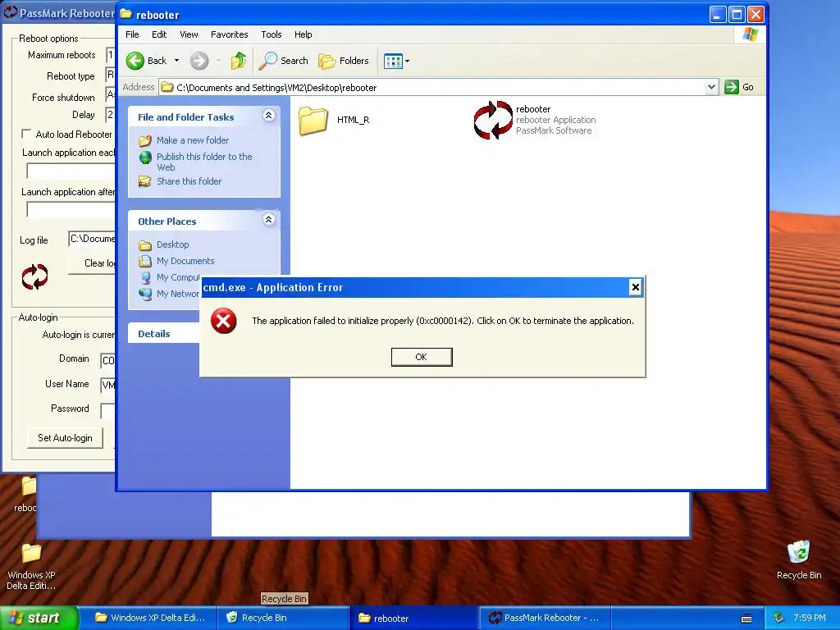Click the Maximum reboots field
Screen dimensions: 840x630
tap(111, 55)
